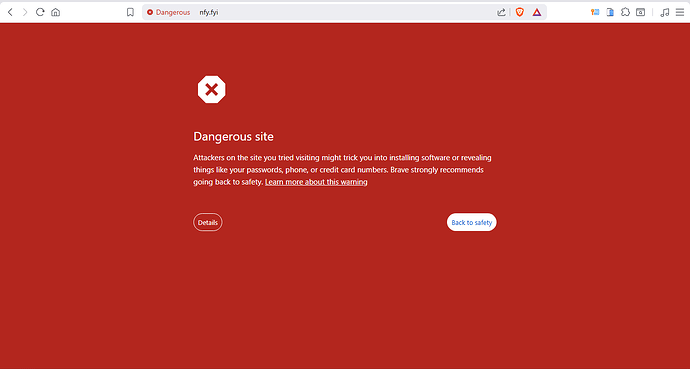Open the password key extension icon
Image resolution: width=690 pixels, height=369 pixels.
tap(595, 12)
